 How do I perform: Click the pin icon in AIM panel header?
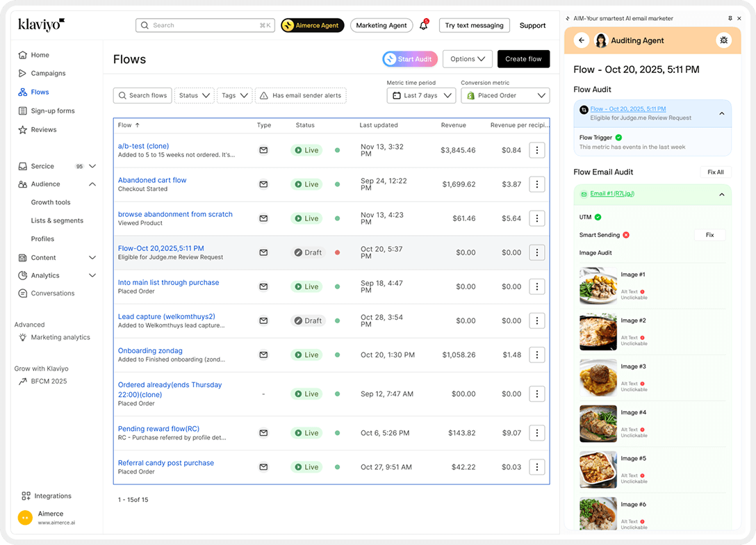(x=730, y=18)
